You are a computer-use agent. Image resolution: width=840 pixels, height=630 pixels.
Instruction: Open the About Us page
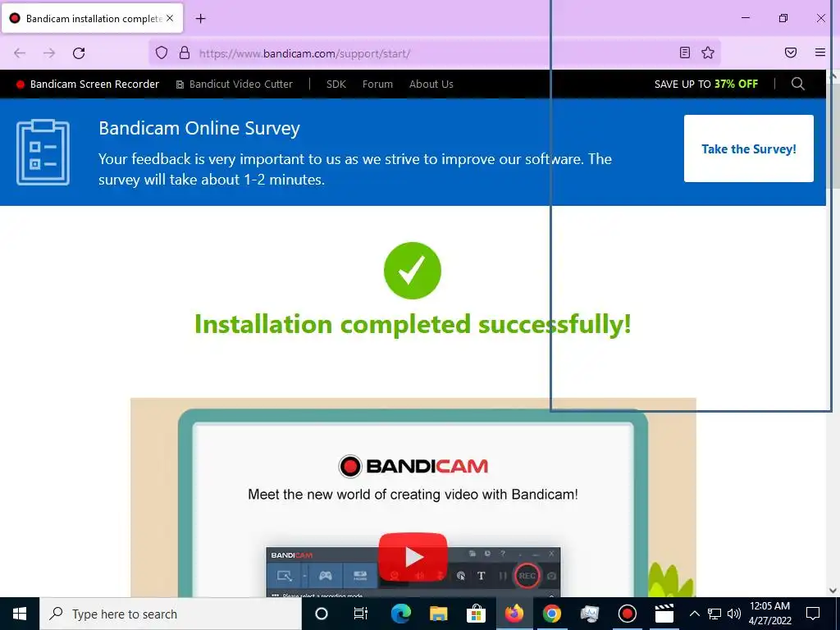[431, 84]
